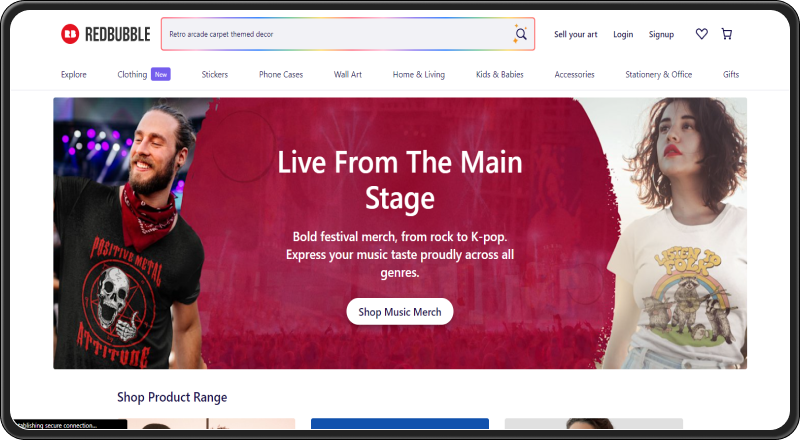Click the Gifts navigation item
800x440 pixels.
pos(731,75)
